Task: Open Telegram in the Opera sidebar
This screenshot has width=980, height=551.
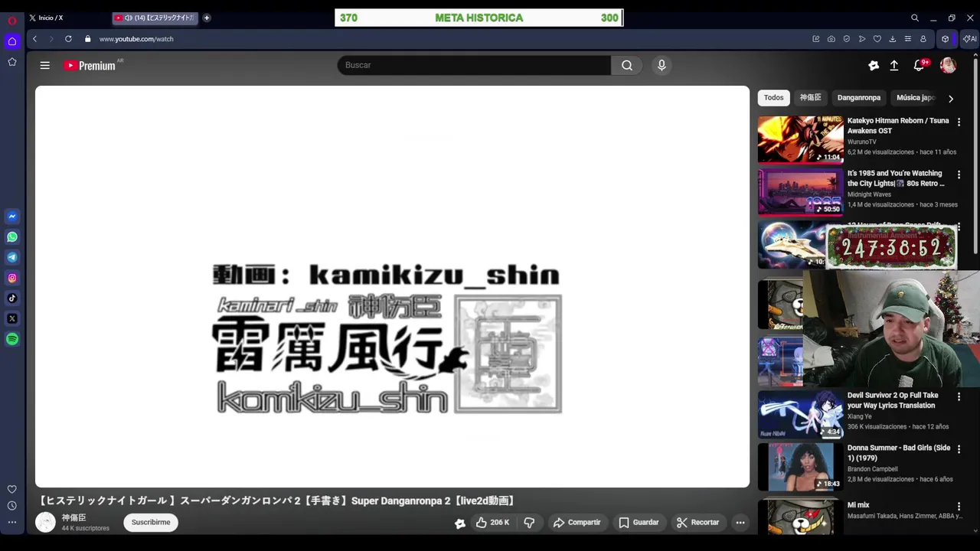Action: [12, 257]
